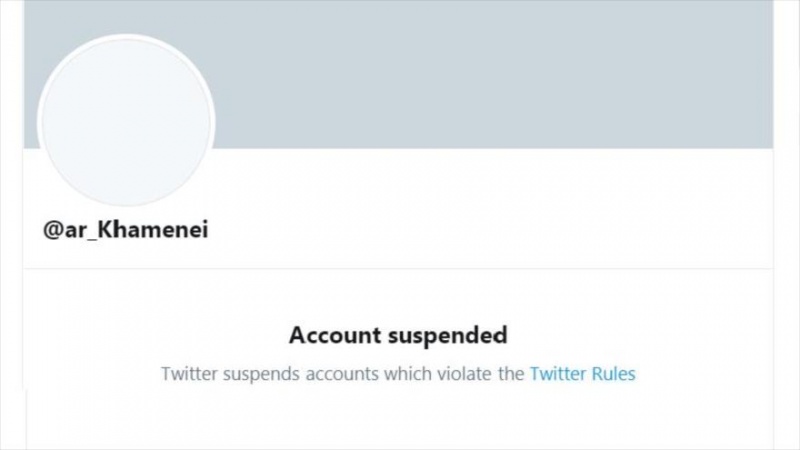Click the word 'accounts' in the message
This screenshot has height=450, width=800.
[337, 374]
